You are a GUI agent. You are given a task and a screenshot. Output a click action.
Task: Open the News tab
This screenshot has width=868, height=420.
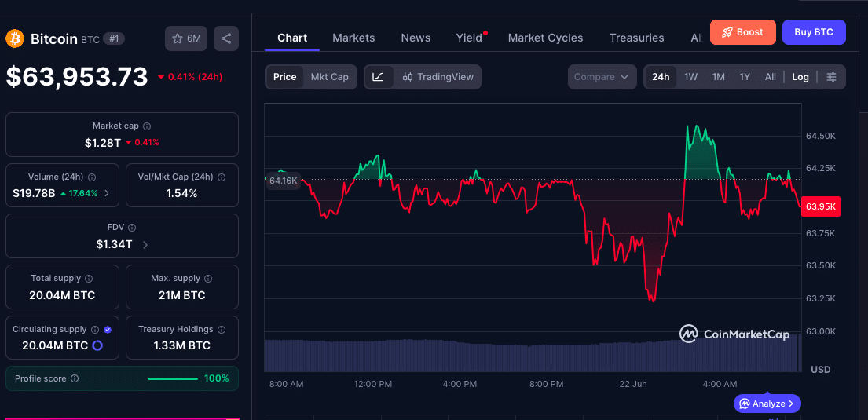pos(416,38)
